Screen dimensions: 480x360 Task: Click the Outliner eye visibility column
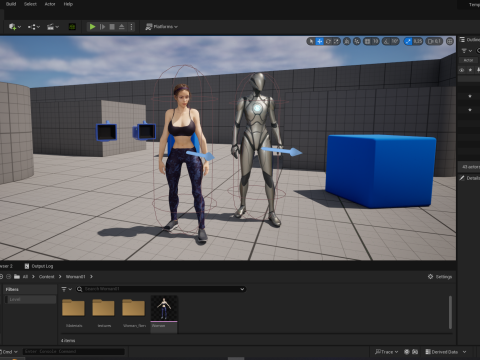[462, 70]
